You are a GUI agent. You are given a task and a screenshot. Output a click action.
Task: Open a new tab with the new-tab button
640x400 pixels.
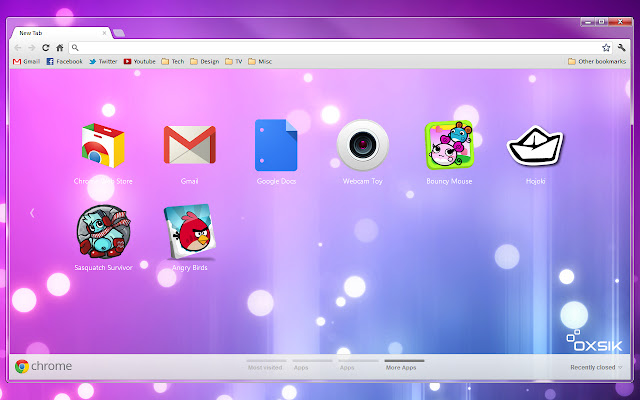tap(119, 33)
